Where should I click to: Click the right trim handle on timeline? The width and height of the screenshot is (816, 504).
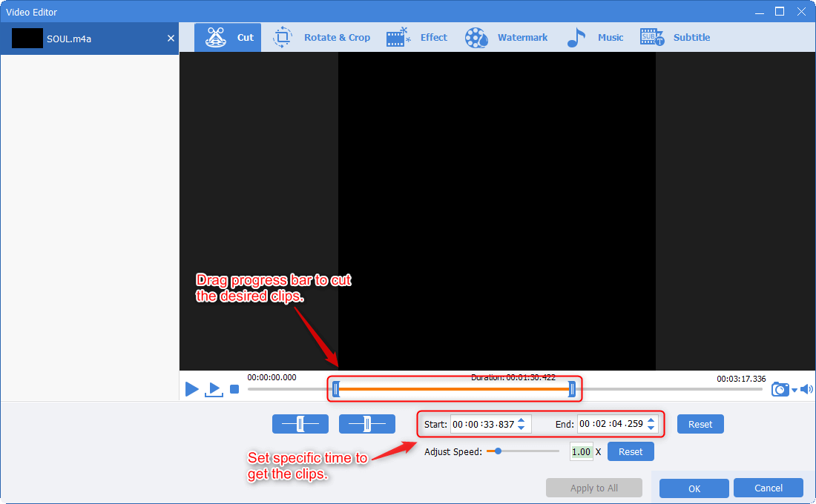tap(572, 388)
